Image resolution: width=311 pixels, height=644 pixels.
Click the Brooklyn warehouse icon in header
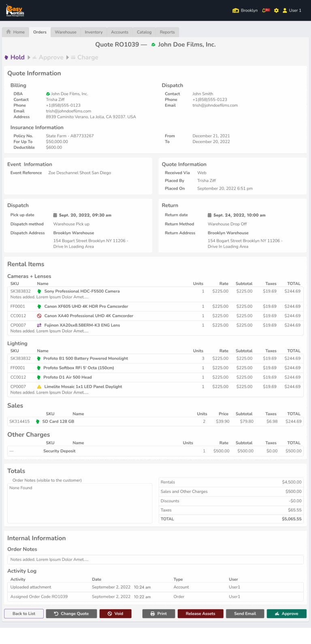coord(235,11)
